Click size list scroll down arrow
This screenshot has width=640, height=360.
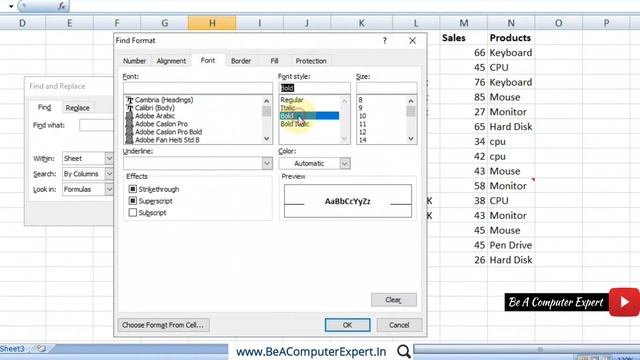point(411,139)
